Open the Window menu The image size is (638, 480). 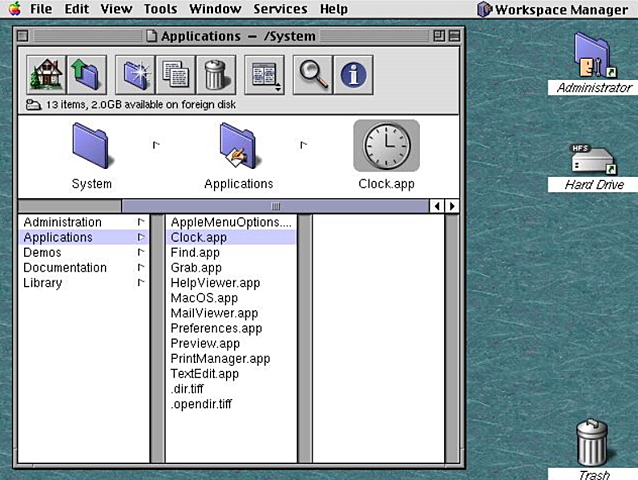pos(215,9)
